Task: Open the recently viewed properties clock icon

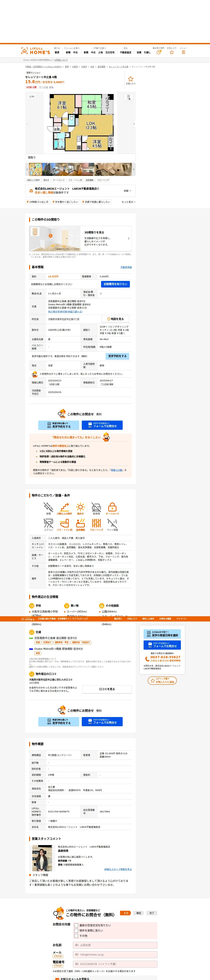Action: pos(159,52)
